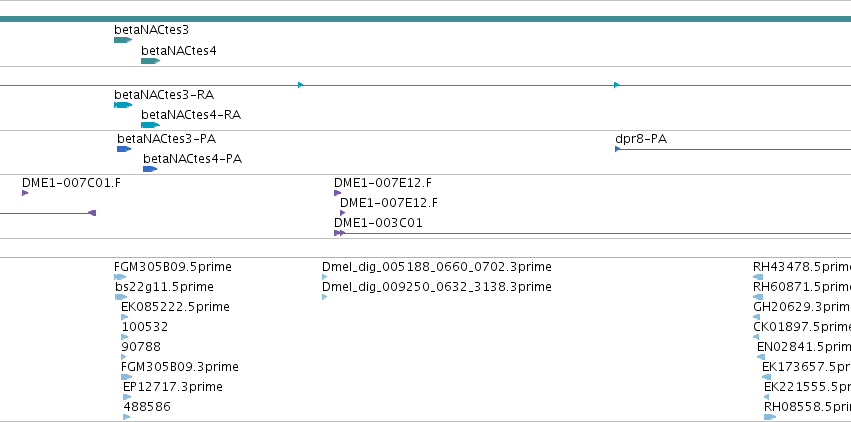The image size is (851, 422).
Task: Click the blue arrow marker under dpr8-PA
Action: 618,149
